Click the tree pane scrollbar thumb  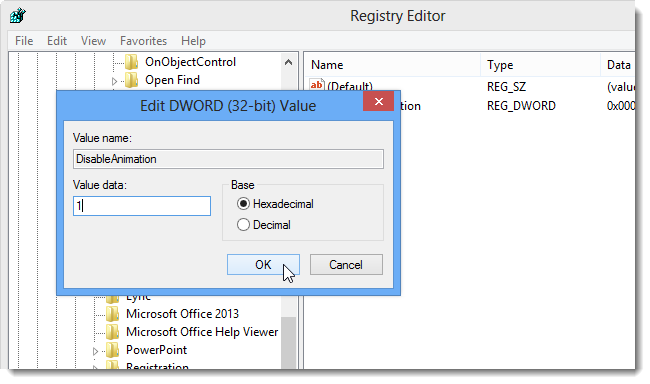pyautogui.click(x=289, y=342)
